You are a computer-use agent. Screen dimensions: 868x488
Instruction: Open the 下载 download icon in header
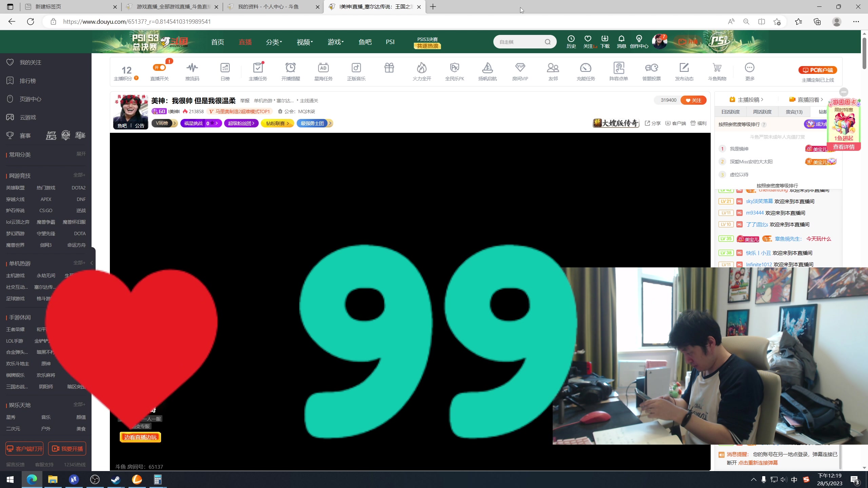coord(605,42)
